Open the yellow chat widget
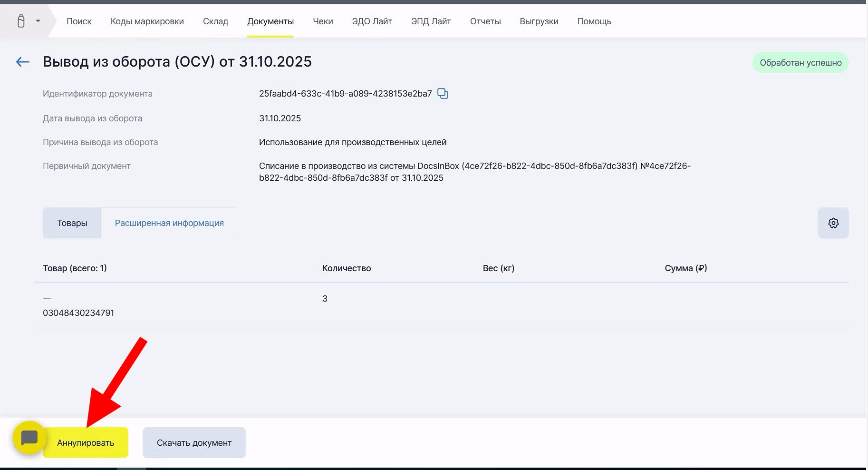 tap(29, 438)
